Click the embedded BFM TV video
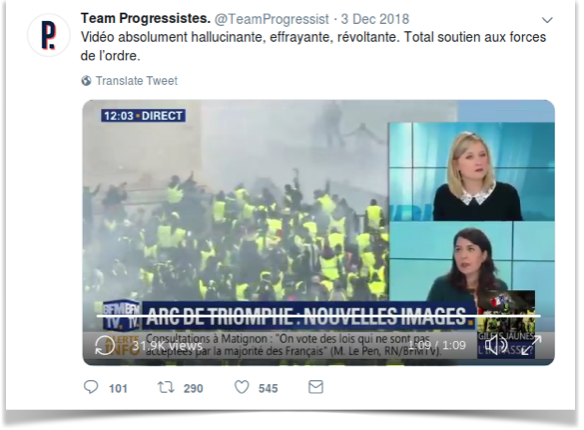The image size is (584, 430). pyautogui.click(x=318, y=233)
